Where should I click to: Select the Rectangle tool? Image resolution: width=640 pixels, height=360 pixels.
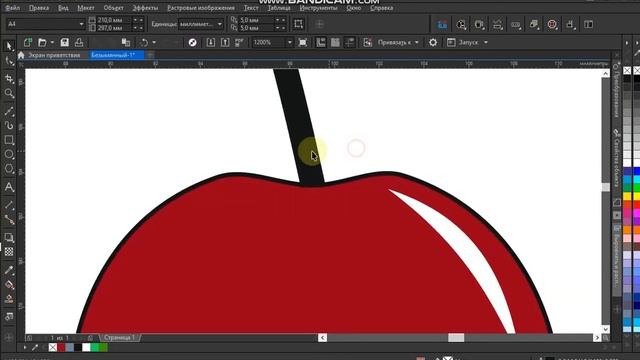9,140
